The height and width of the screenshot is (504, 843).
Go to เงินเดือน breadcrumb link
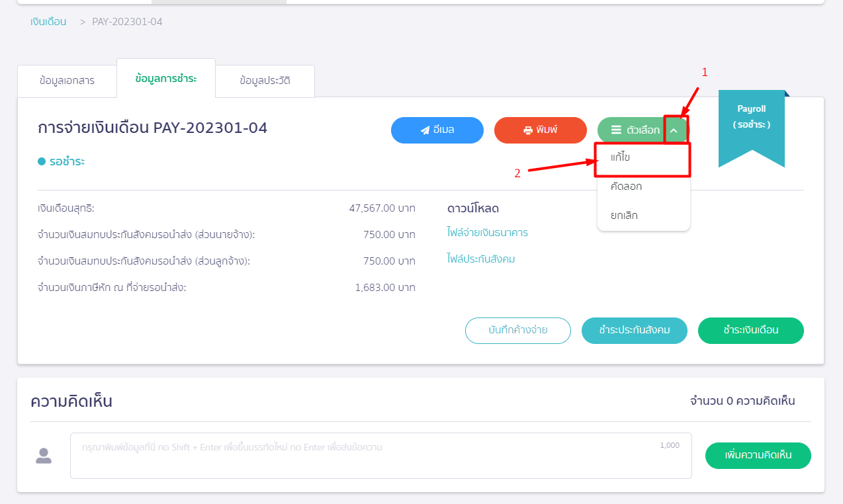(x=48, y=22)
